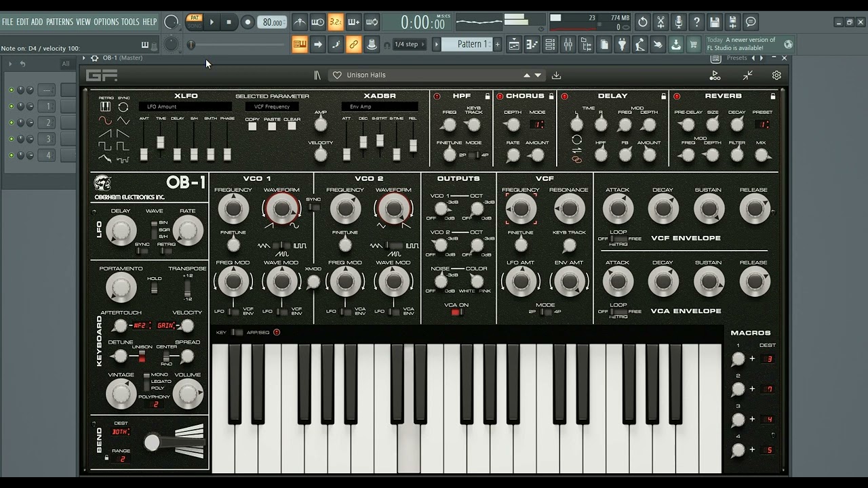Click the XADSR REL slider handle
The height and width of the screenshot is (488, 868).
(x=413, y=146)
